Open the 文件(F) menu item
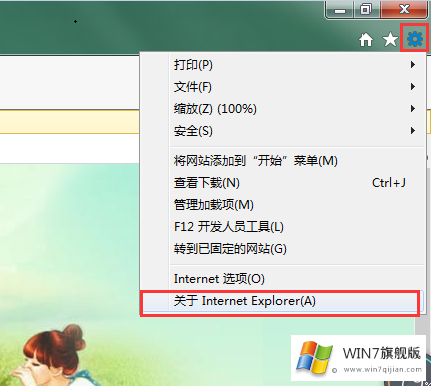This screenshot has height=386, width=431. (282, 87)
